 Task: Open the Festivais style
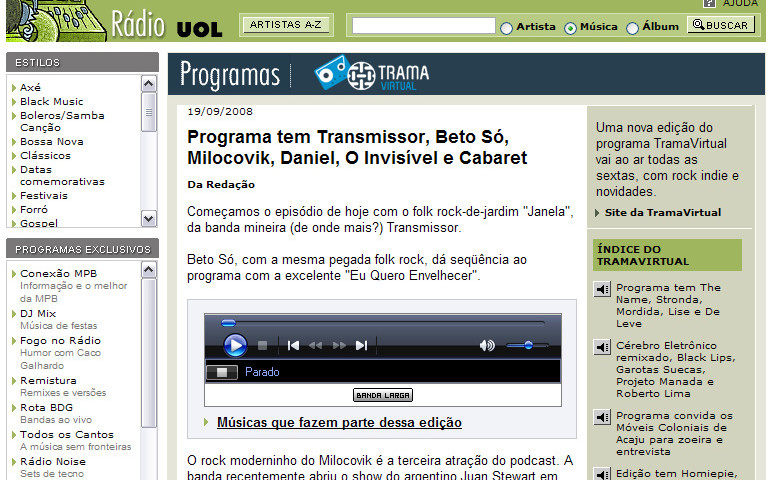44,196
